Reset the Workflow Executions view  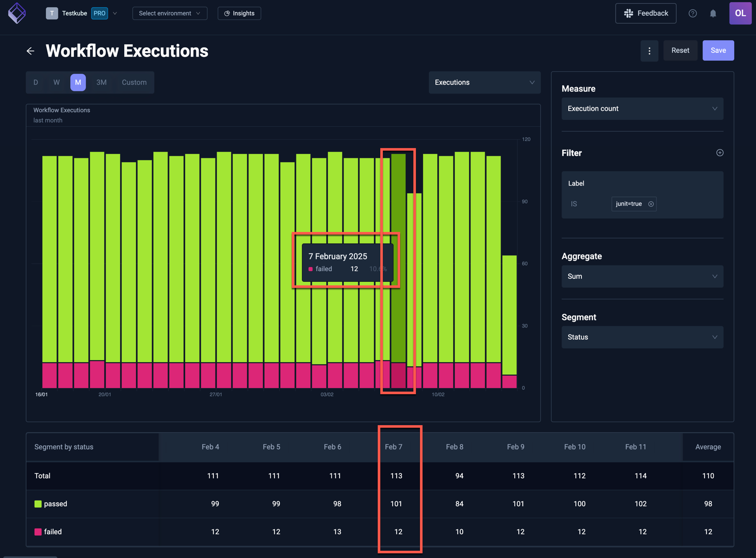[x=680, y=50]
